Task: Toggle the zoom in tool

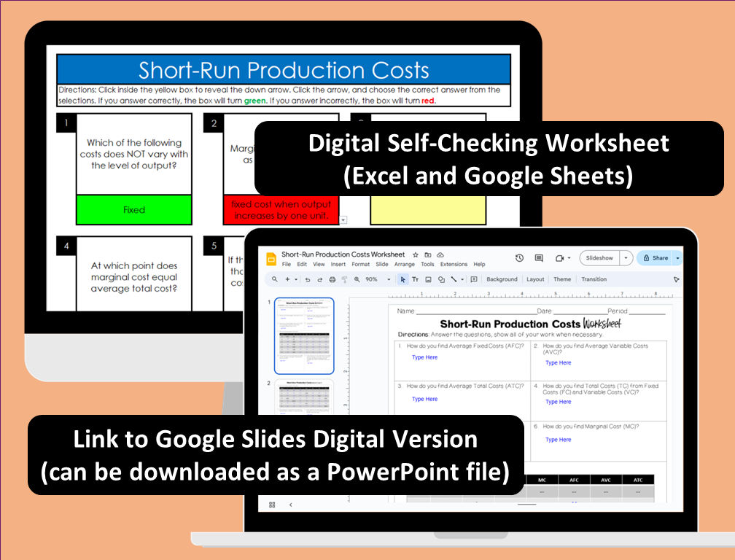Action: tap(355, 280)
